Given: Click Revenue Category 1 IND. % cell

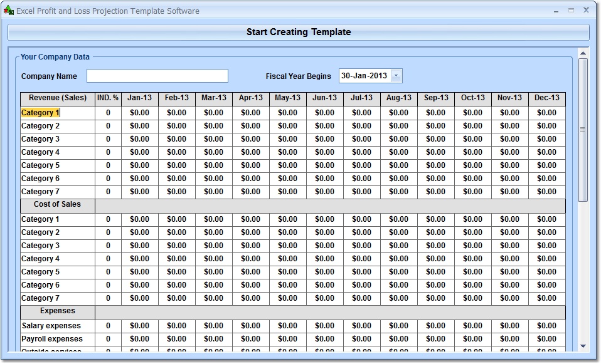Looking at the screenshot, I should [108, 113].
